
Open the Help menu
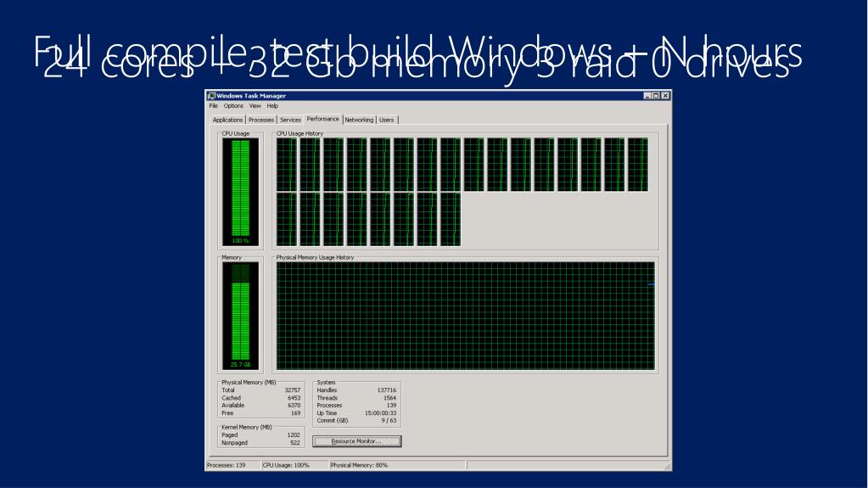click(x=272, y=106)
